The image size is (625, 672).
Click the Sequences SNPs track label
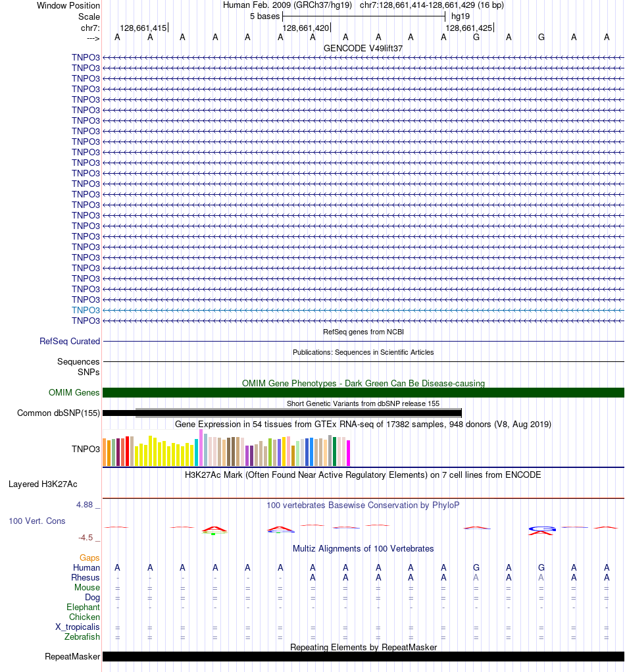coord(78,367)
